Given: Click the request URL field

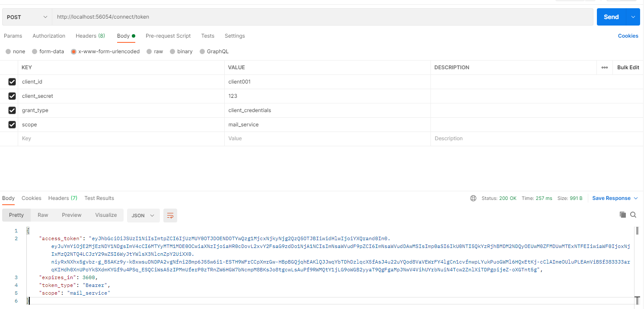Looking at the screenshot, I should click(322, 17).
